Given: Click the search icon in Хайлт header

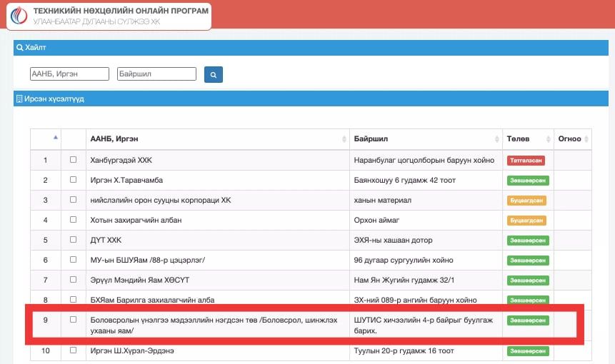Looking at the screenshot, I should tap(20, 48).
